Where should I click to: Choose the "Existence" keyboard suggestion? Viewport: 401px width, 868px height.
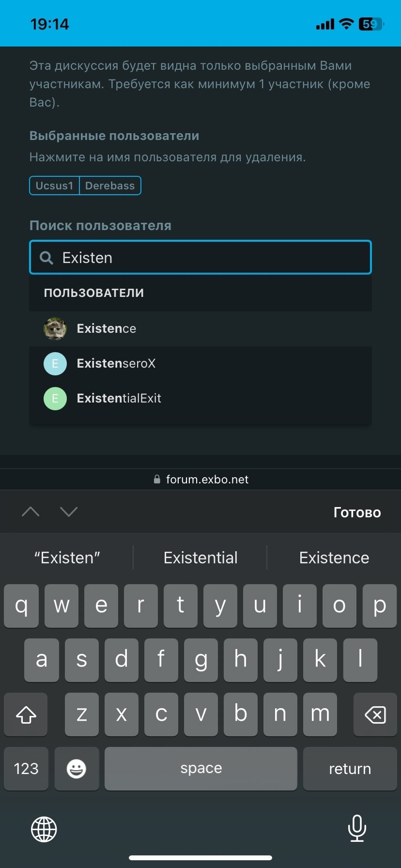click(x=334, y=558)
